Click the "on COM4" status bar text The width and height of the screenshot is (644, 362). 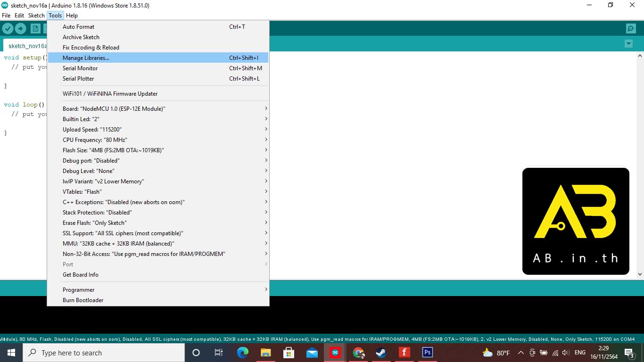pyautogui.click(x=625, y=339)
